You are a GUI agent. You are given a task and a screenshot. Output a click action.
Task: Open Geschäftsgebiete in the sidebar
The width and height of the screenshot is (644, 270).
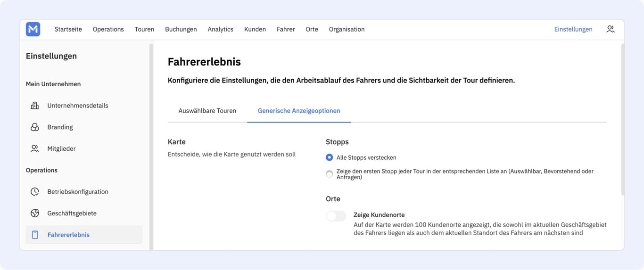point(84,213)
